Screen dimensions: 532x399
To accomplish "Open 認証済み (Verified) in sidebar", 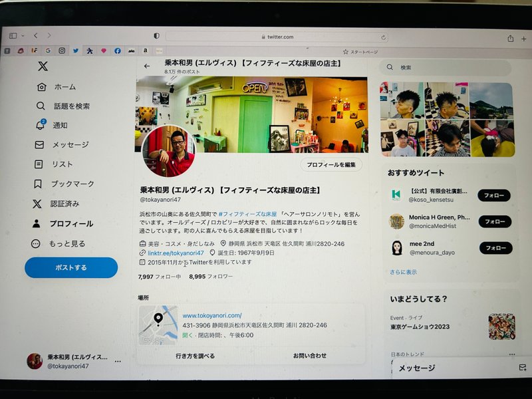I will pyautogui.click(x=56, y=203).
